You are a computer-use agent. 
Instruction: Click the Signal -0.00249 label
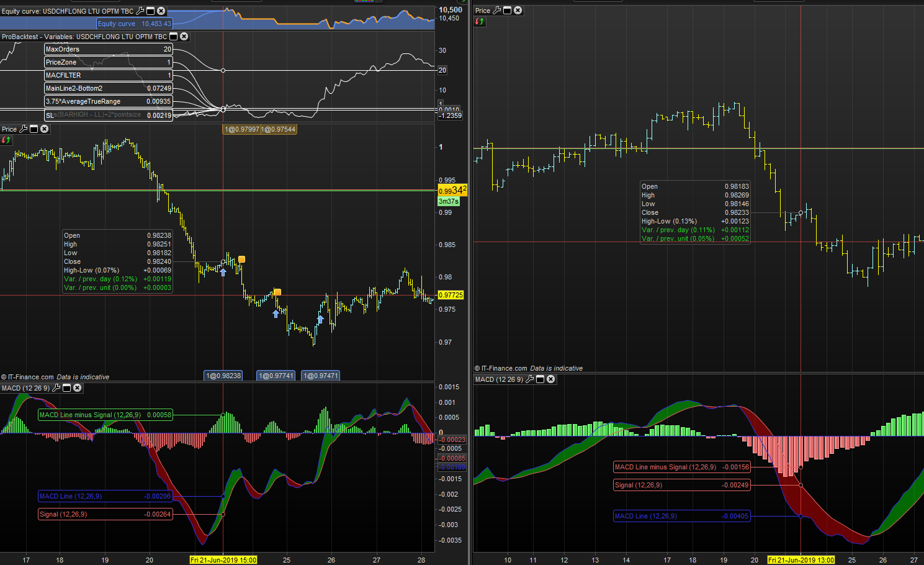[682, 485]
